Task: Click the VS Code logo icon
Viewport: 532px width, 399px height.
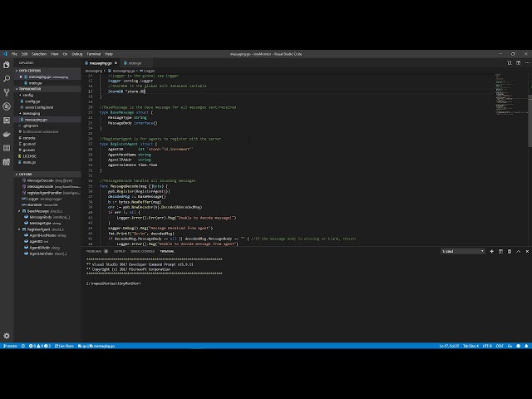Action: point(5,54)
